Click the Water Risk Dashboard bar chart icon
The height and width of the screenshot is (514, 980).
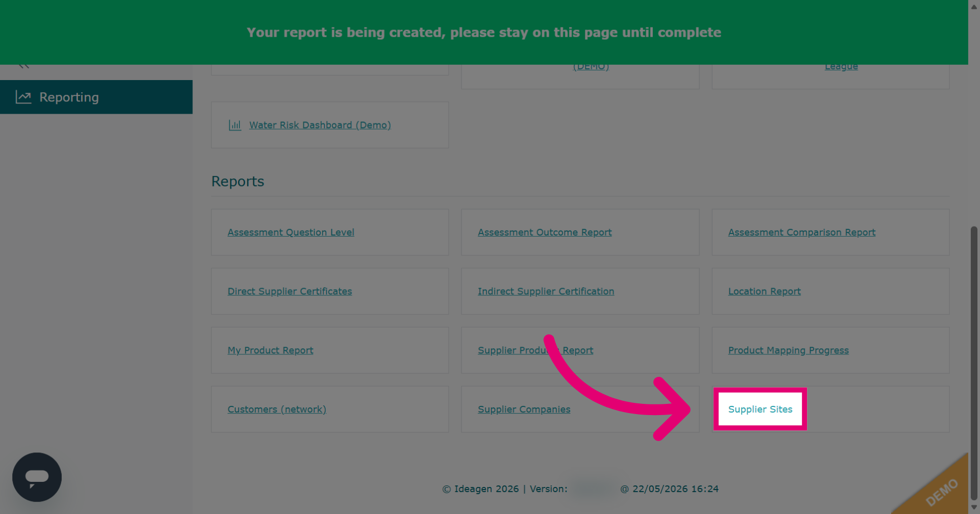tap(235, 125)
